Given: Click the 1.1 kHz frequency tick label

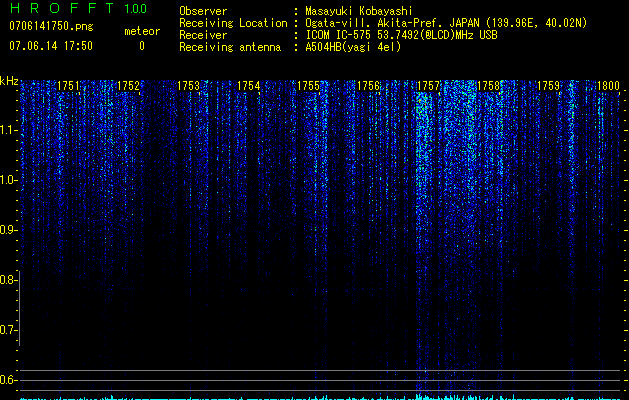Looking at the screenshot, I should [x=8, y=130].
